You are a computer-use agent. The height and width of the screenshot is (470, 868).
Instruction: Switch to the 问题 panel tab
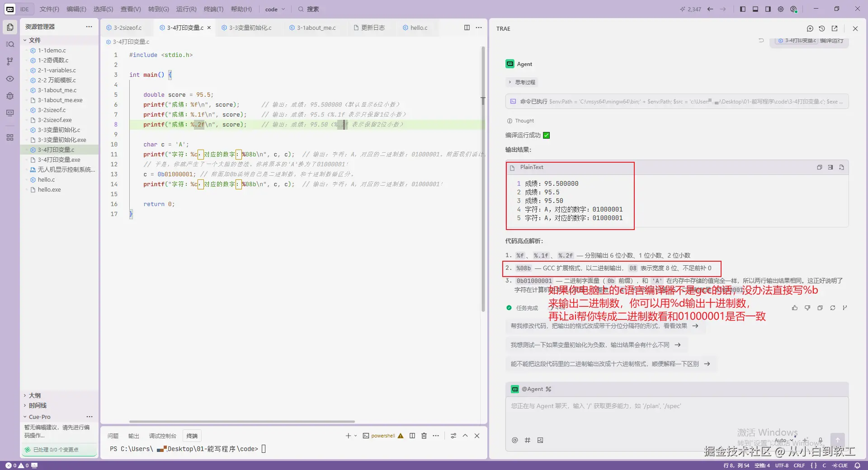(x=113, y=436)
